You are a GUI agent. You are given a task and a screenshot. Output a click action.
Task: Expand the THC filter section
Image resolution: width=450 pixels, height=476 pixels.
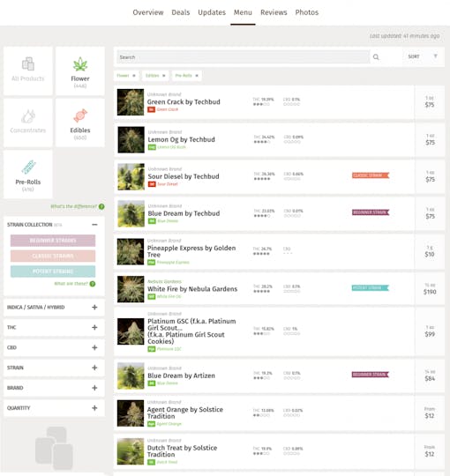[x=94, y=327]
